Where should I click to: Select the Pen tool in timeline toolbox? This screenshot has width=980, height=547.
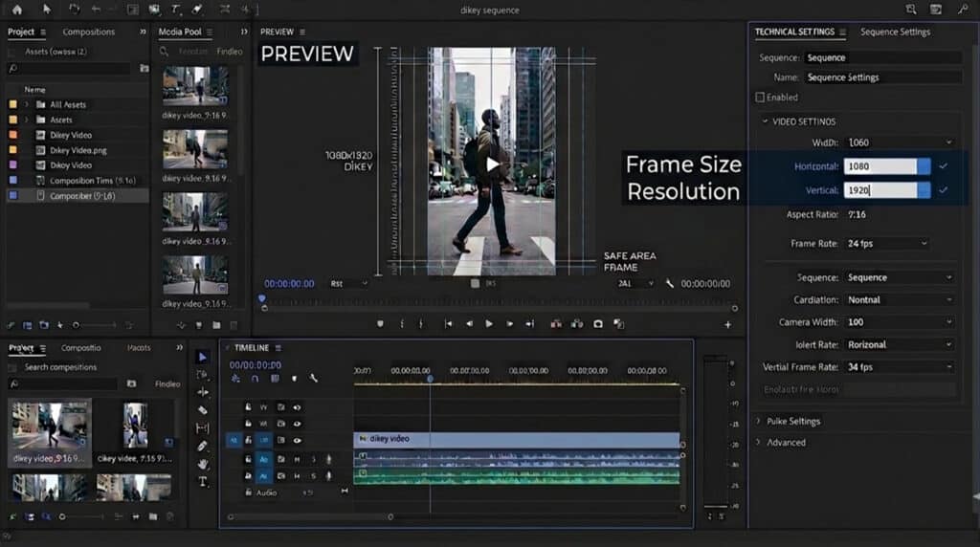point(203,446)
